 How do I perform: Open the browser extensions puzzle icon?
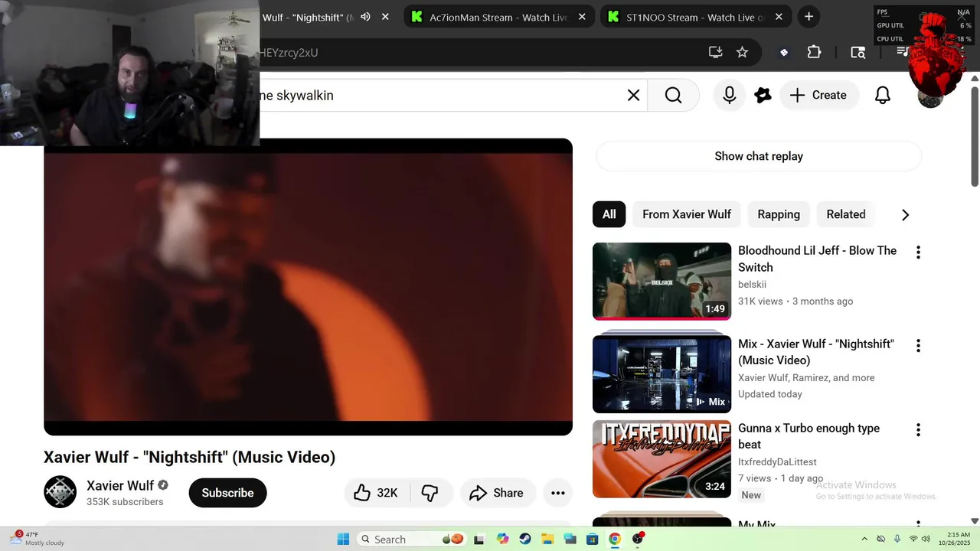click(814, 52)
